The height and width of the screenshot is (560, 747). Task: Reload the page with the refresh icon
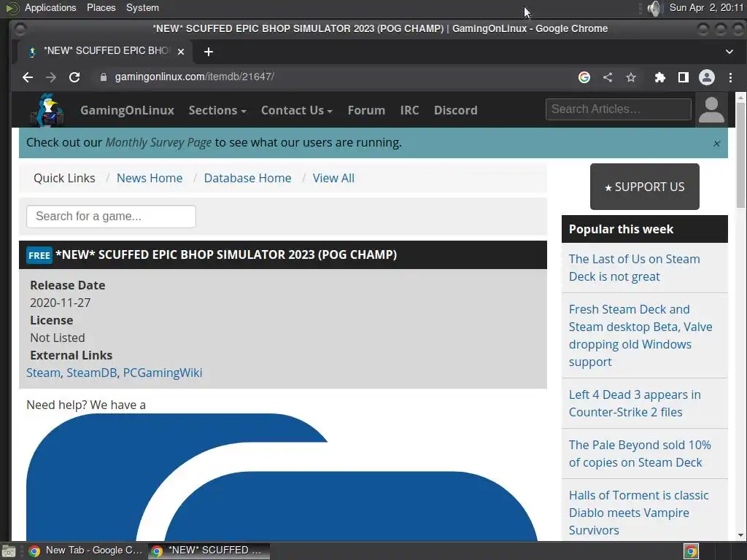74,77
